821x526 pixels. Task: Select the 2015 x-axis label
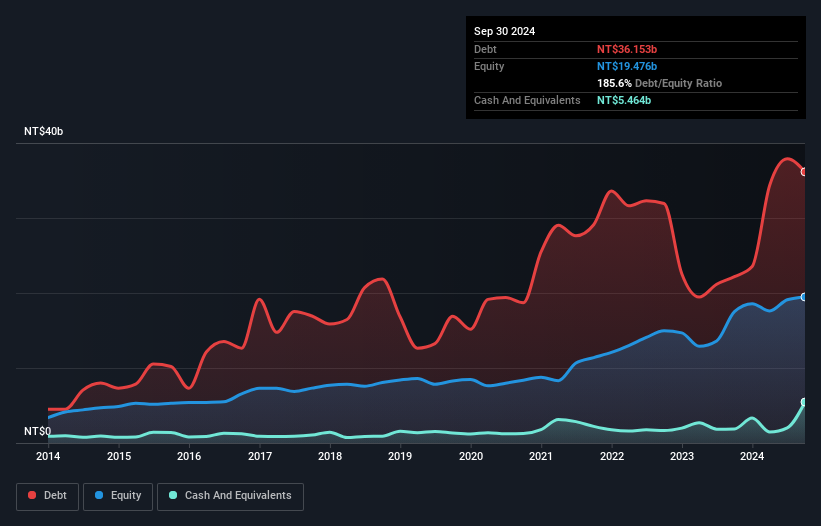click(119, 456)
